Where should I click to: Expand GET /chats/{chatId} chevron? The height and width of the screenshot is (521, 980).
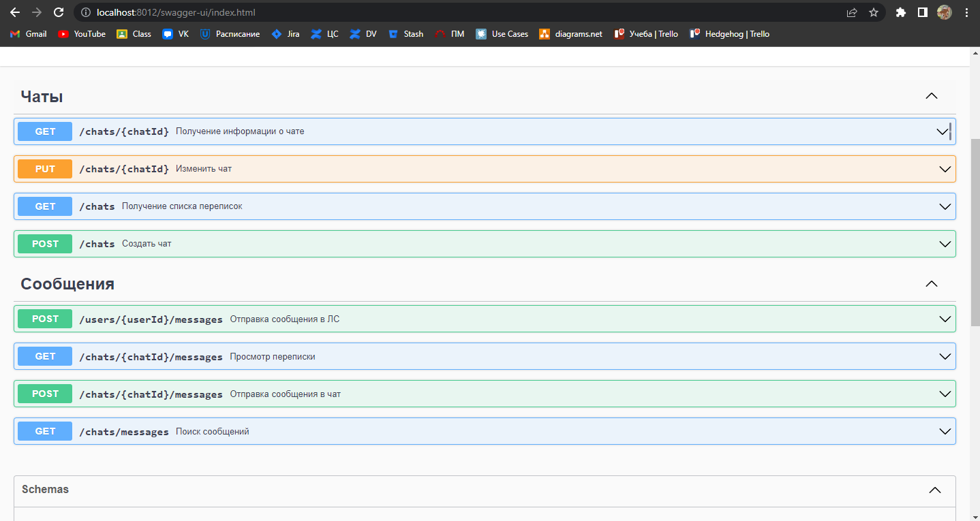(943, 131)
